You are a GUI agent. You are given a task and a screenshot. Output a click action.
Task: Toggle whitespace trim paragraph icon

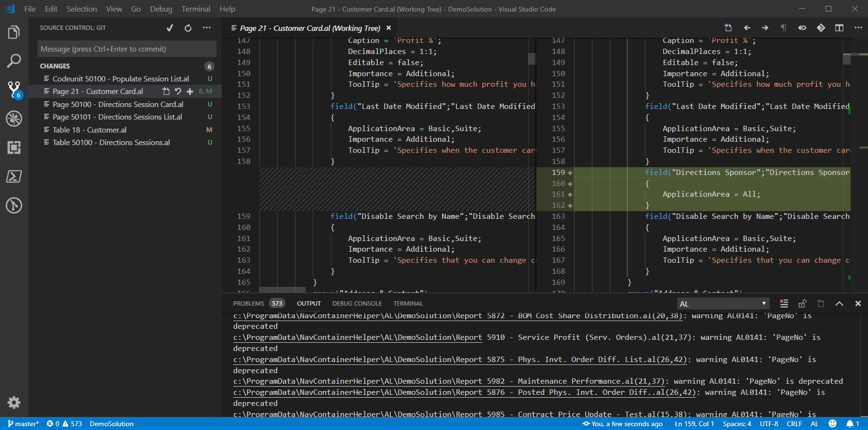pos(784,28)
